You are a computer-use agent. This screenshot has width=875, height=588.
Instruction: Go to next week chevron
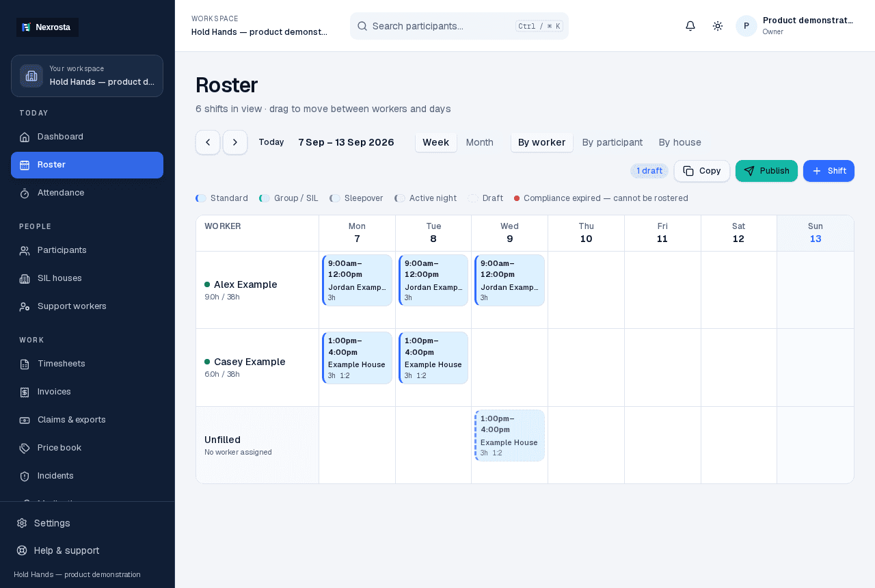235,142
